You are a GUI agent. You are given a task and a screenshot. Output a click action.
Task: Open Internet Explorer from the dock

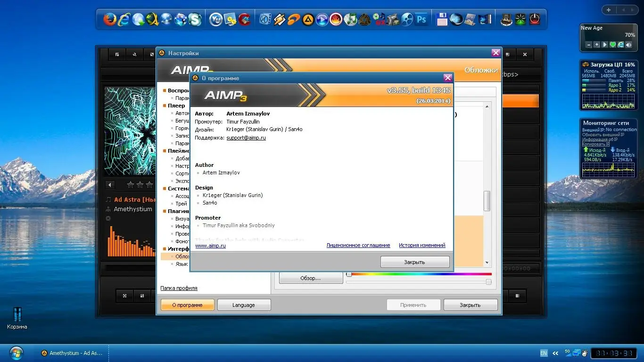[124, 19]
